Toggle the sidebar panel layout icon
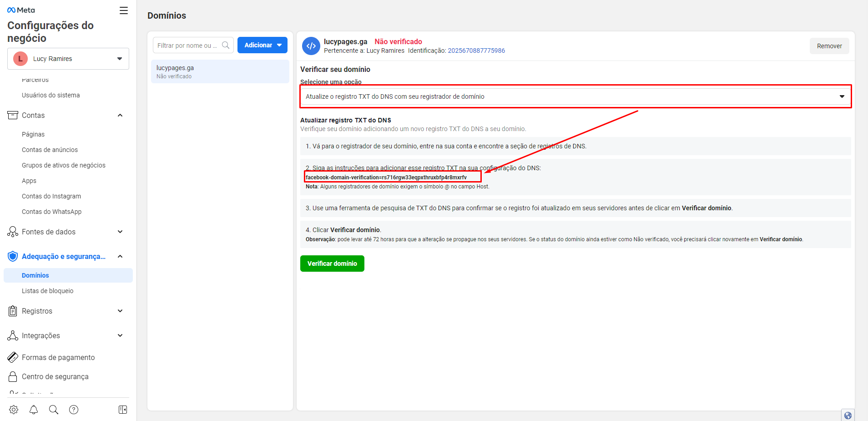 [123, 410]
